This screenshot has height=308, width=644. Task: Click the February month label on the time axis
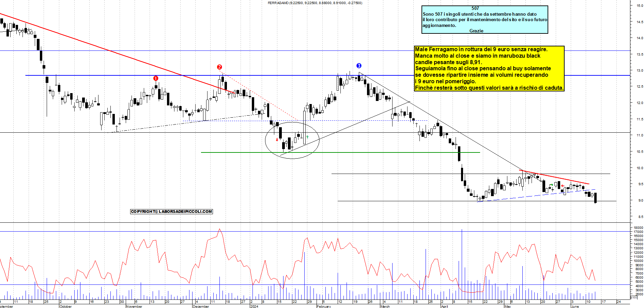(x=324, y=306)
